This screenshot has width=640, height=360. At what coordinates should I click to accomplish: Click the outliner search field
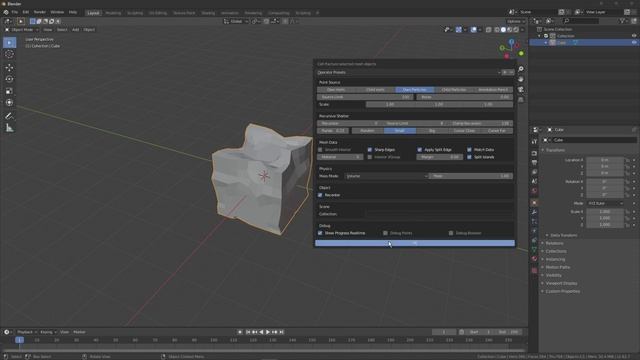click(581, 21)
